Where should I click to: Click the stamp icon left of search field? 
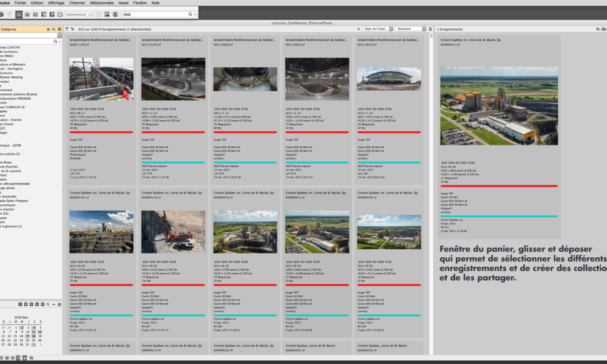point(115,15)
